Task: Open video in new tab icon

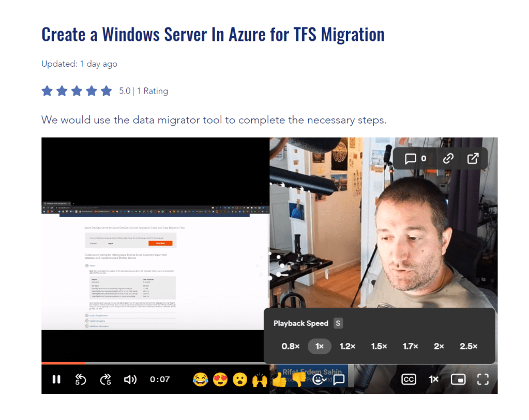Action: [473, 158]
